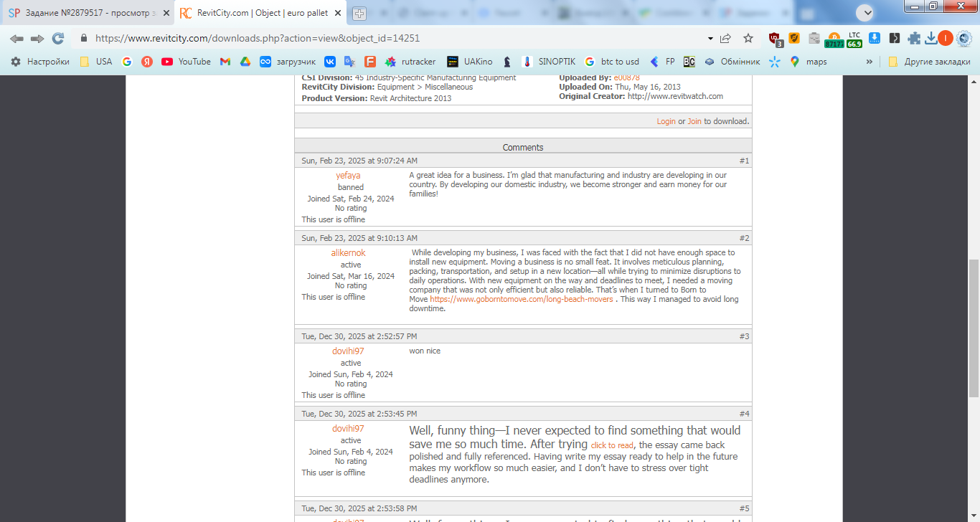Click the browser back arrow
Image resolution: width=980 pixels, height=522 pixels.
pos(17,39)
